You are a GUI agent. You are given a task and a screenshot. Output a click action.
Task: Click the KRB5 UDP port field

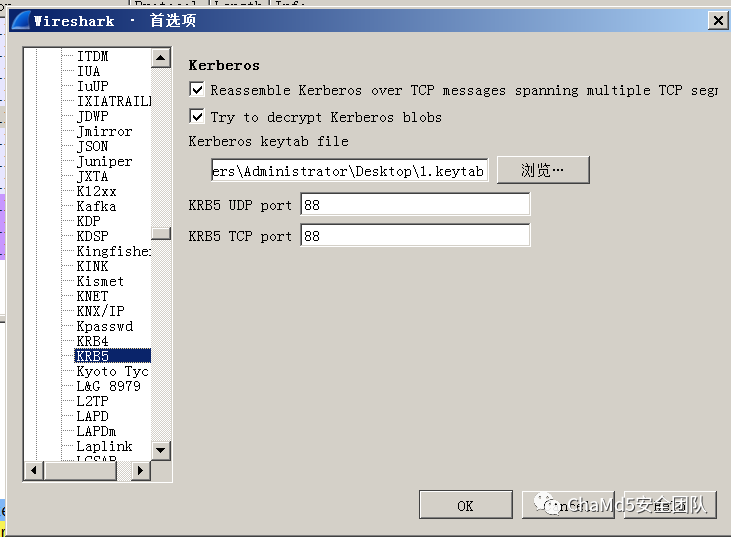[415, 205]
